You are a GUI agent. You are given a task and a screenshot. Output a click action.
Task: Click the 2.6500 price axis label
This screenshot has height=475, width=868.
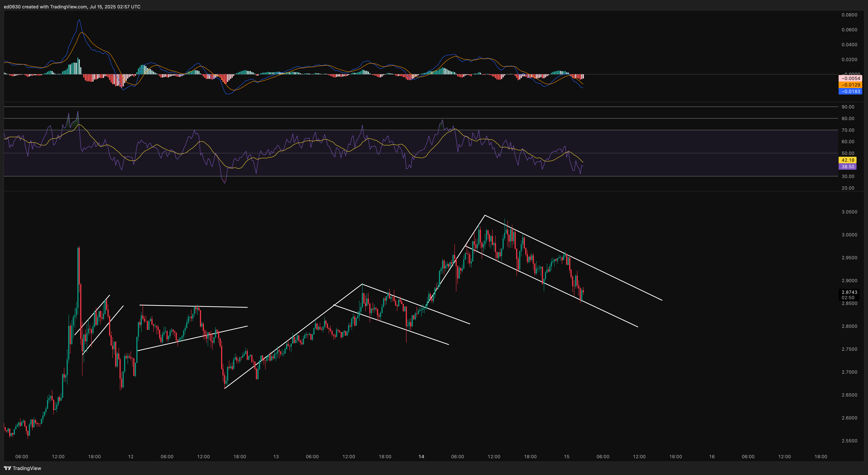[x=849, y=395]
